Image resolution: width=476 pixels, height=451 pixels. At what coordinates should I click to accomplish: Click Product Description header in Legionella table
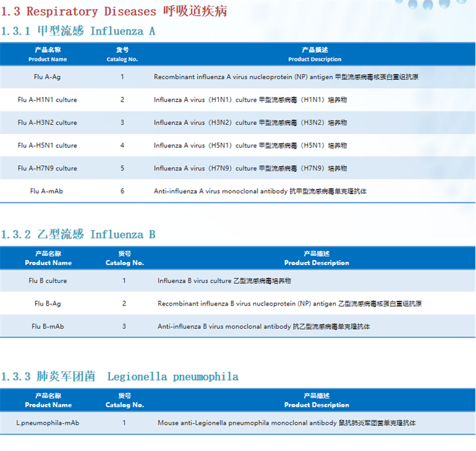[316, 400]
